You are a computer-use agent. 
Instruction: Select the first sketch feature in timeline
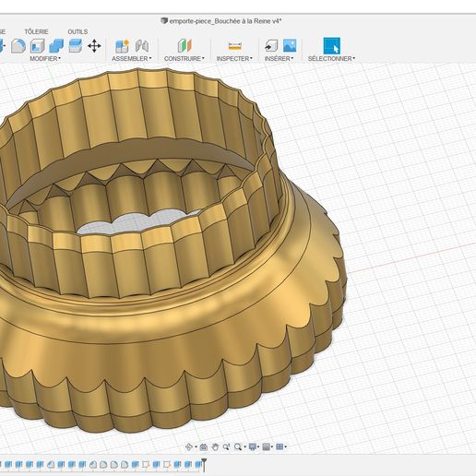click(146, 464)
